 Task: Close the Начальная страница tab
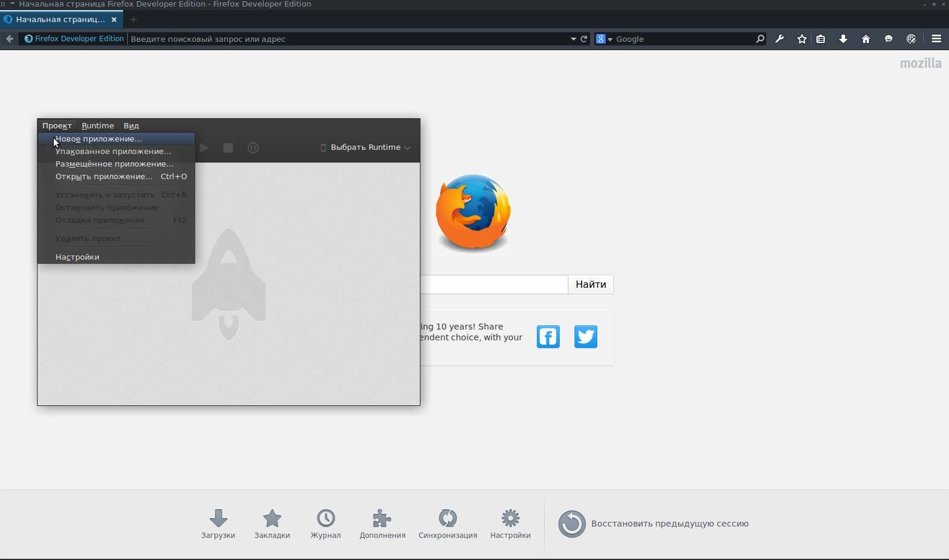coord(114,19)
